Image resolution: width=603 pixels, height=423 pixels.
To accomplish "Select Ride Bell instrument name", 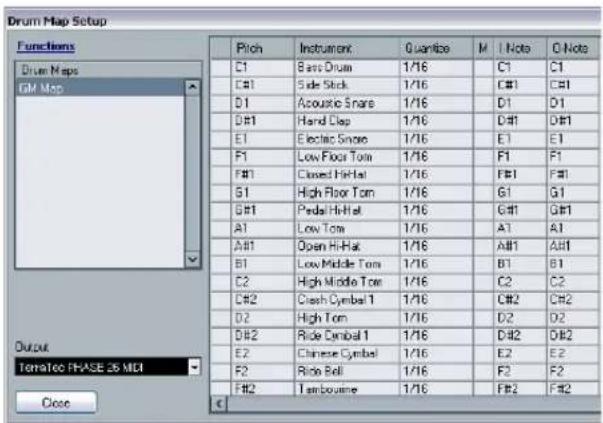I will click(320, 371).
